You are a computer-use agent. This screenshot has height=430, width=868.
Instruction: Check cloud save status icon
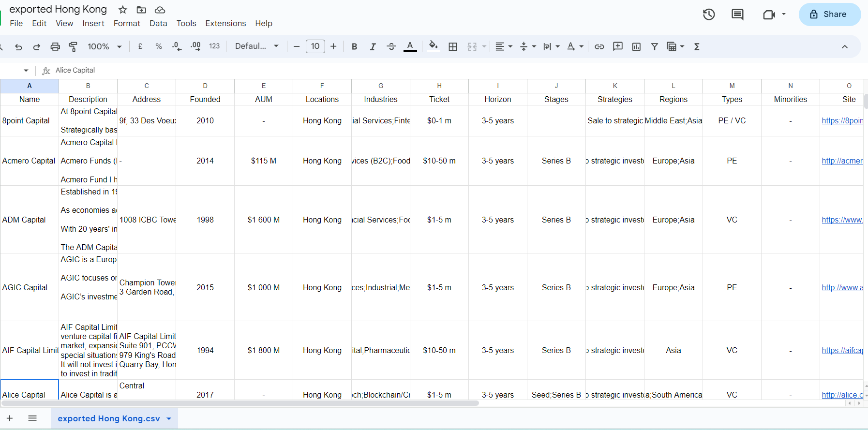point(160,10)
